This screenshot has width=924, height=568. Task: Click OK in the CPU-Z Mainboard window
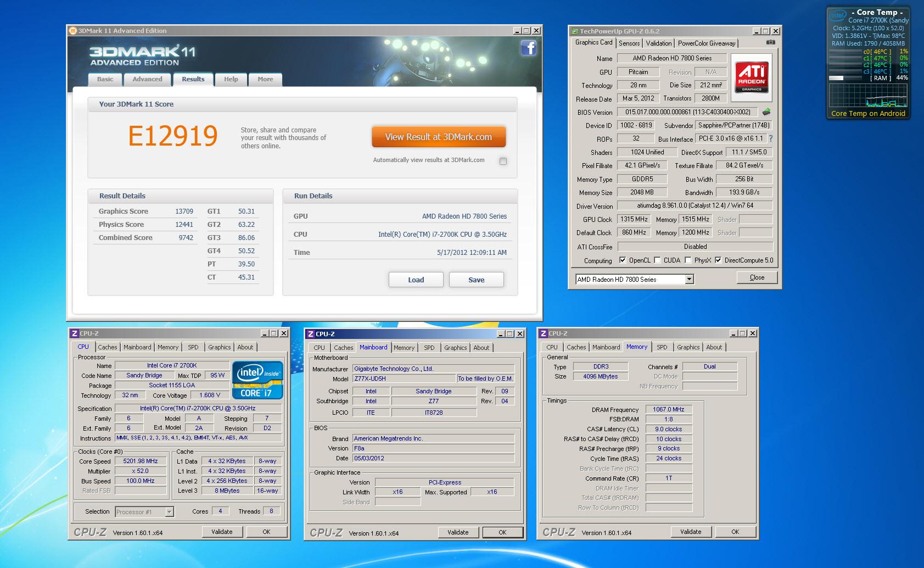click(x=502, y=532)
